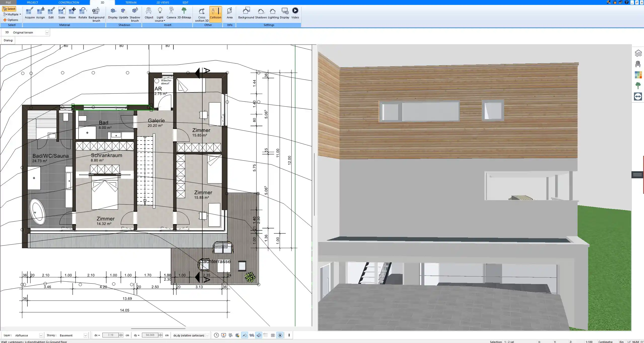
Task: Click the camera icon in bottom toolbar
Action: click(x=231, y=335)
